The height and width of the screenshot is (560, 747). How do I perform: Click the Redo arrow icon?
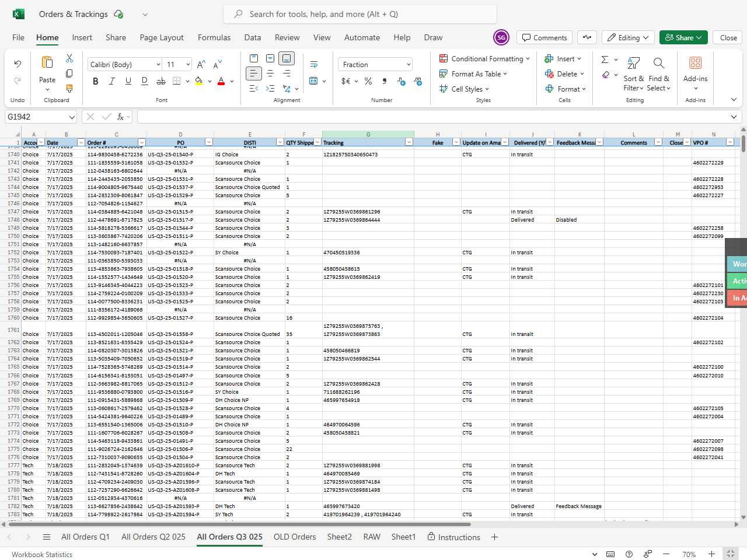point(18,80)
